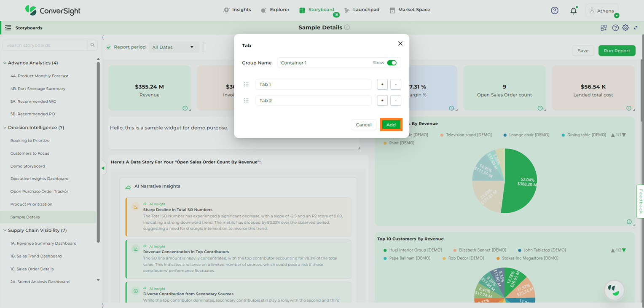Collapse the Advance Analytics (4) group
Viewport: 644px width, 308px height.
[5, 63]
